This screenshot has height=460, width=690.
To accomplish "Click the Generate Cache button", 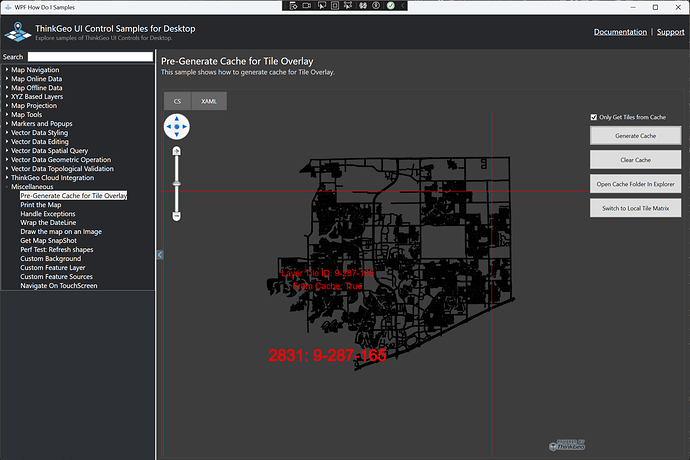I will (635, 136).
